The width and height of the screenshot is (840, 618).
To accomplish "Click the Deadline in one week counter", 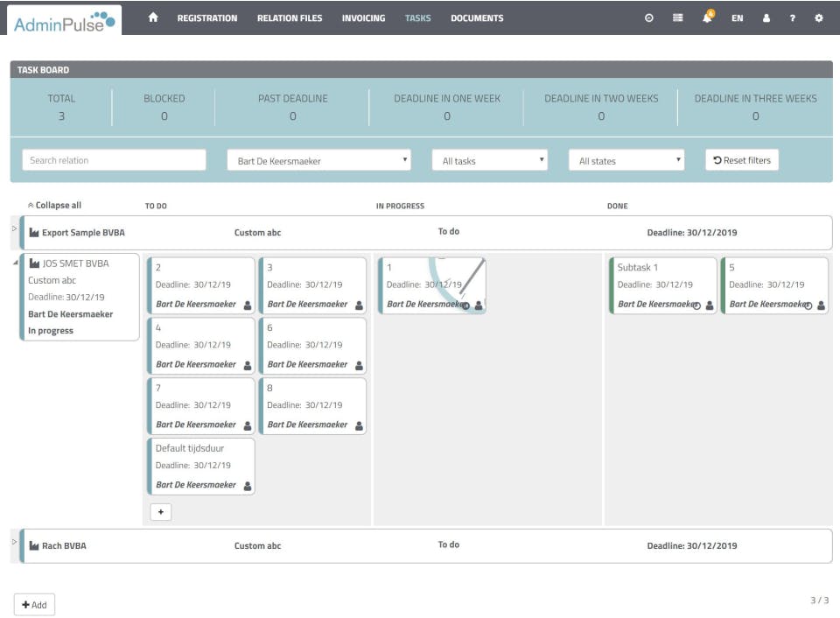I will pos(447,107).
